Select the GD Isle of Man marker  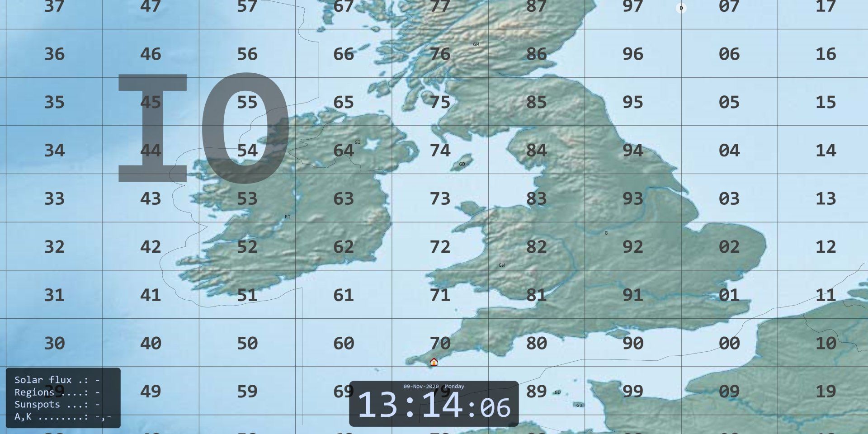[x=461, y=164]
